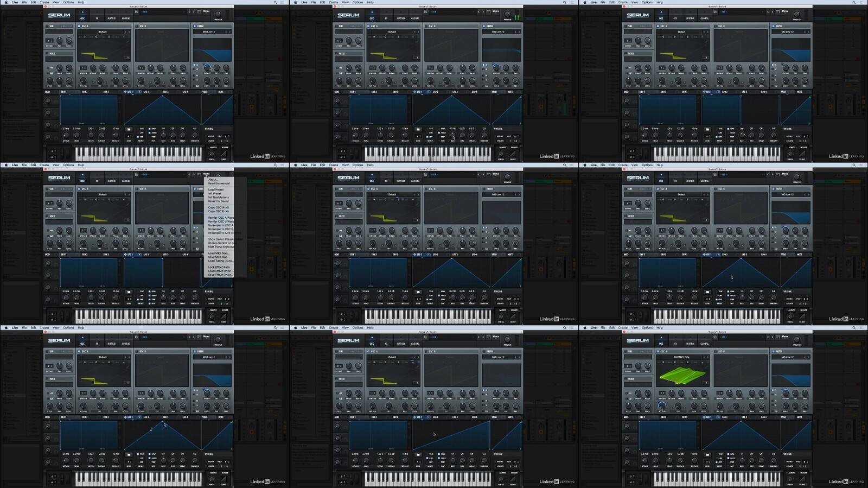The image size is (868, 488).
Task: Choose 'Copy OSC A->B' in the open Serum menu
Action: (x=218, y=207)
